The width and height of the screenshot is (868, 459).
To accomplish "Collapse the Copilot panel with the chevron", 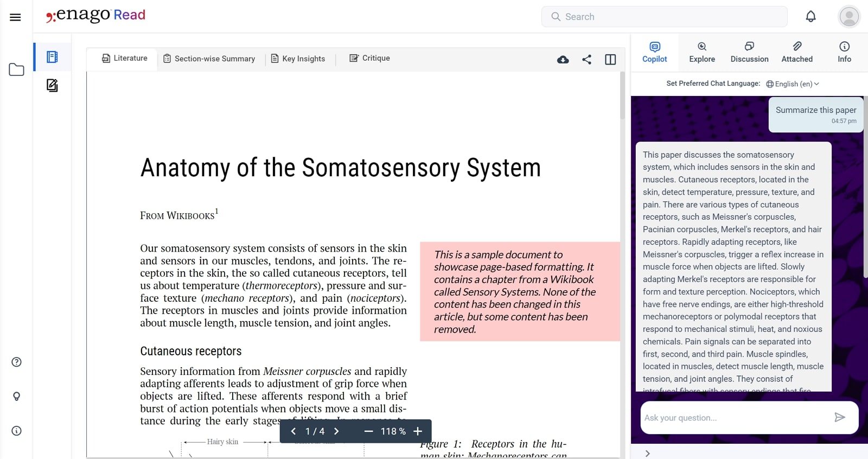I will click(x=647, y=454).
